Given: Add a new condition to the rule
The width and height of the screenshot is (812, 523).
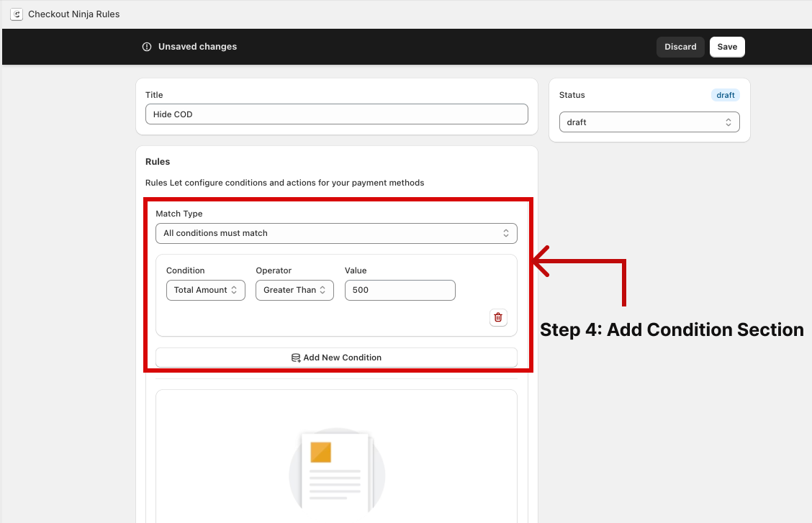Looking at the screenshot, I should [336, 358].
